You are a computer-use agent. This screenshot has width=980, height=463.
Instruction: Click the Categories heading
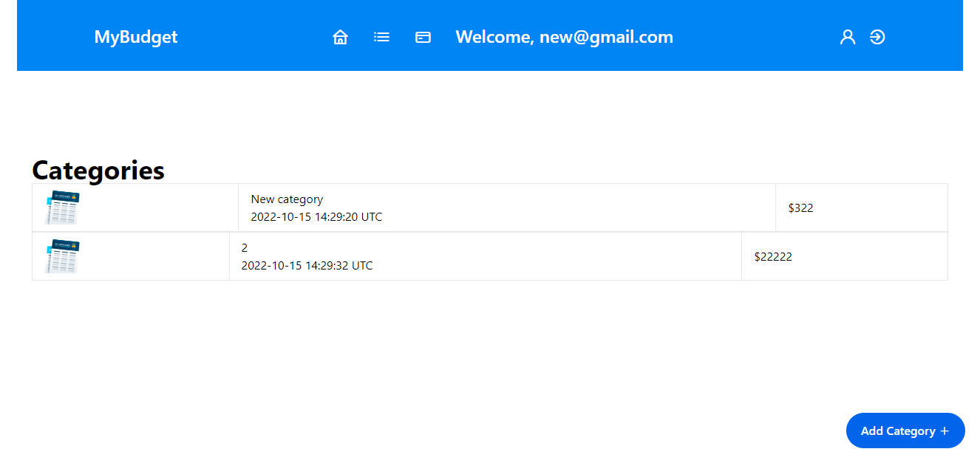click(x=98, y=171)
